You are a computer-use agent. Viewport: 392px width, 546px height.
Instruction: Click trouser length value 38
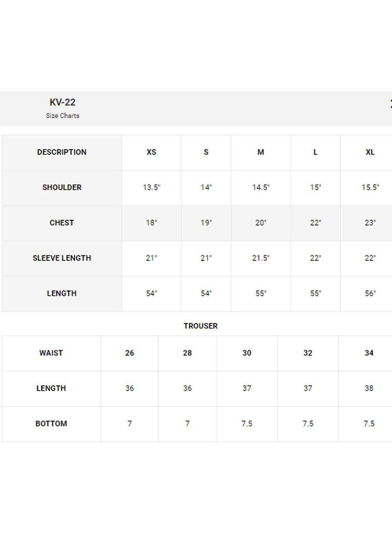(x=369, y=388)
